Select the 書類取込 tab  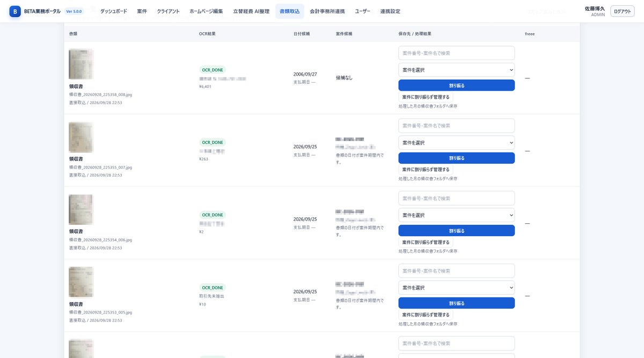290,11
